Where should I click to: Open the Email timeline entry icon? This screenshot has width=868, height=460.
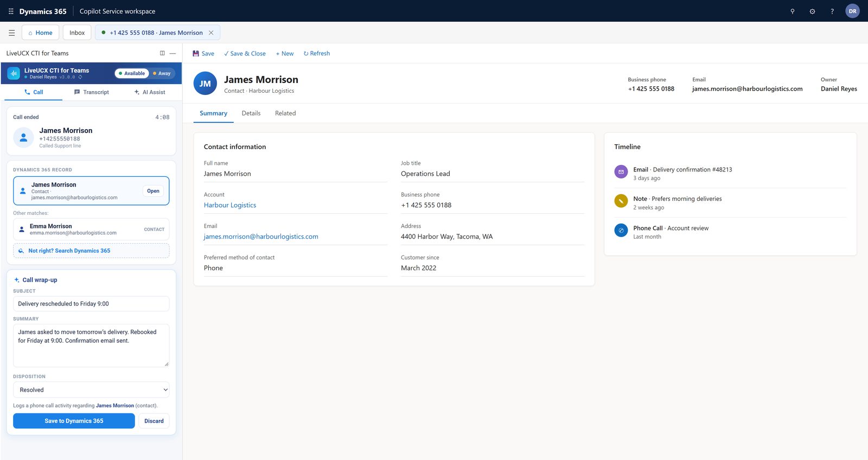(x=621, y=171)
